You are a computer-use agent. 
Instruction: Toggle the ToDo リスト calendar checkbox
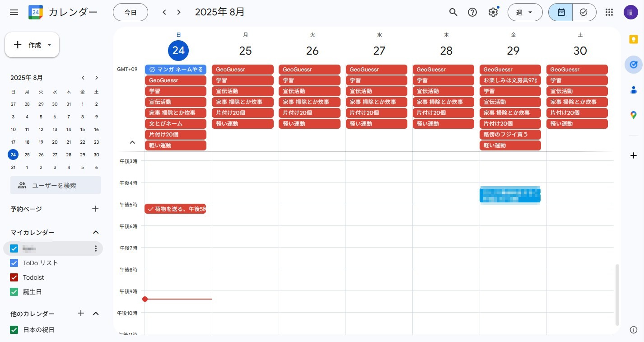14,263
